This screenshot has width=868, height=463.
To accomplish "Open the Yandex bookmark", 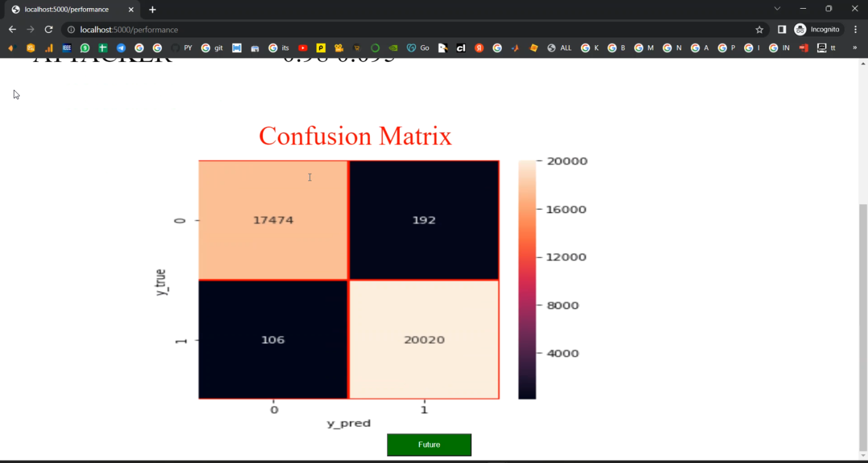I will click(479, 48).
